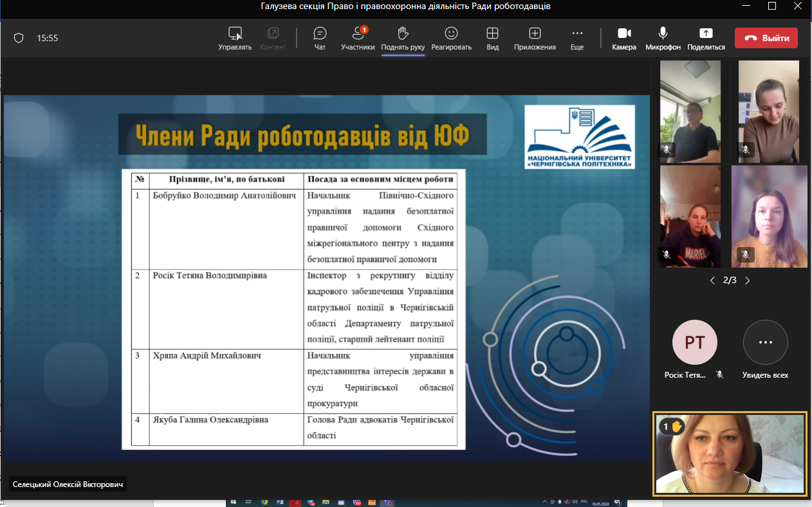Open the Вид (View) layout options
Viewport: 812px width, 507px height.
492,38
